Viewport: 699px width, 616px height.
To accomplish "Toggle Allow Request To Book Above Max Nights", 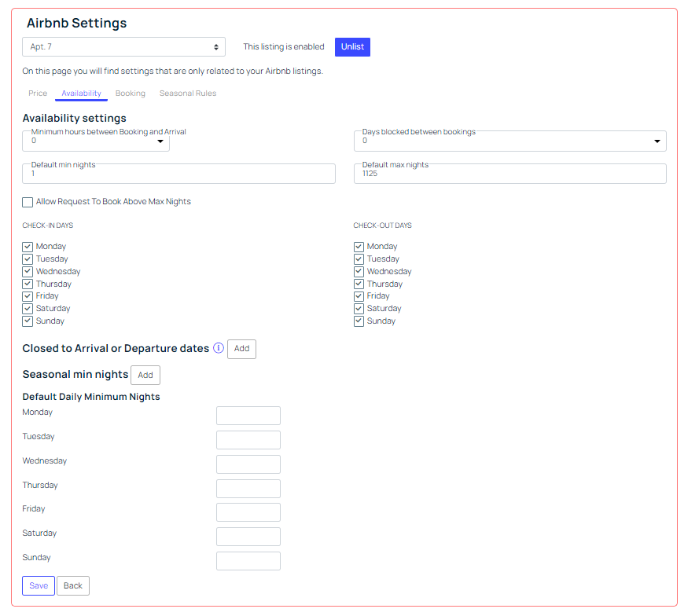I will [28, 202].
